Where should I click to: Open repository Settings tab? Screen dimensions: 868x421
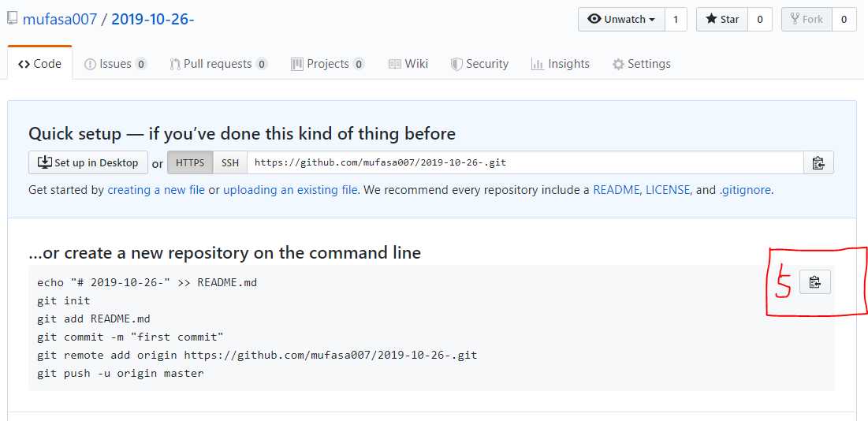(x=642, y=64)
